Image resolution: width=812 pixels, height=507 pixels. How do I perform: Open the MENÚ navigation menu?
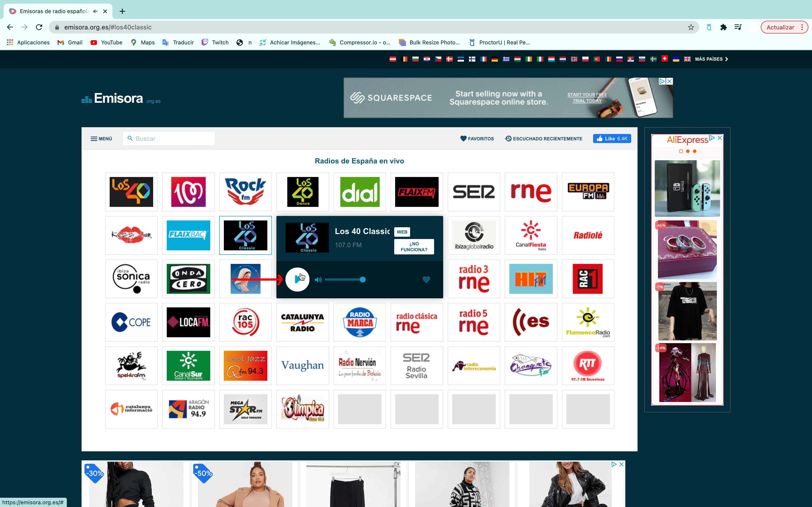(101, 139)
